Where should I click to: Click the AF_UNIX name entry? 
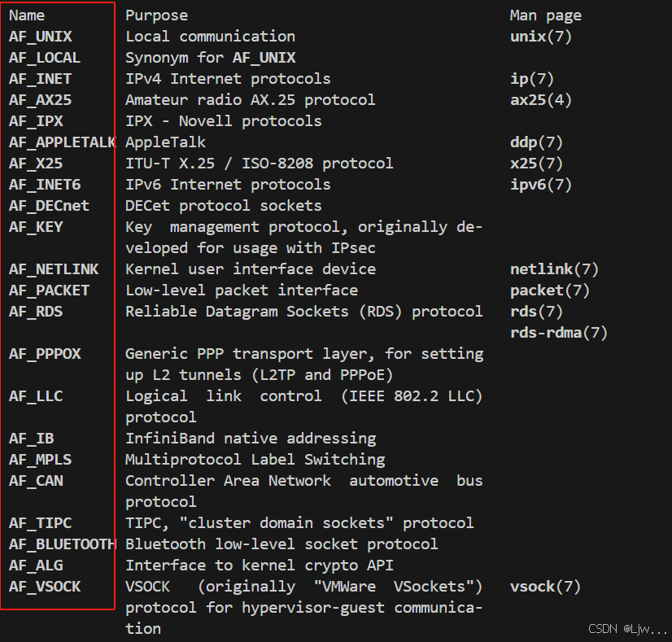41,37
